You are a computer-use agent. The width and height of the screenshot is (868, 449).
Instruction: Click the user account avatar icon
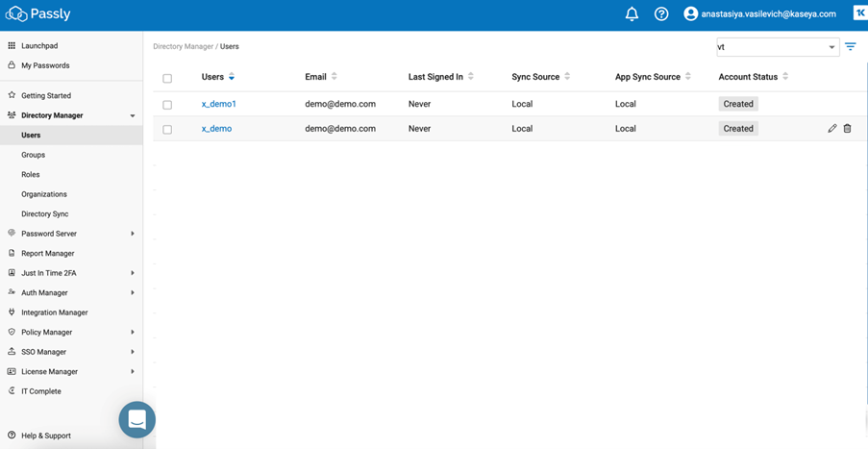click(690, 14)
